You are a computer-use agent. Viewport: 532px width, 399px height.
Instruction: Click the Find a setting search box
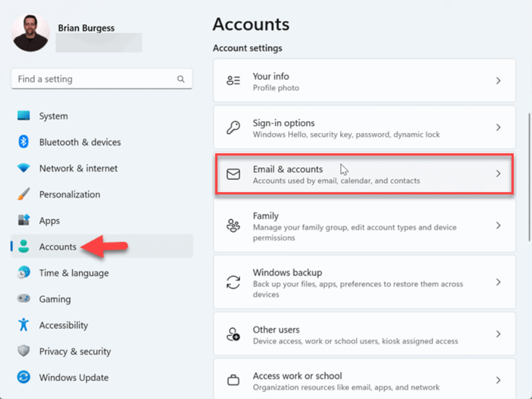(x=93, y=80)
